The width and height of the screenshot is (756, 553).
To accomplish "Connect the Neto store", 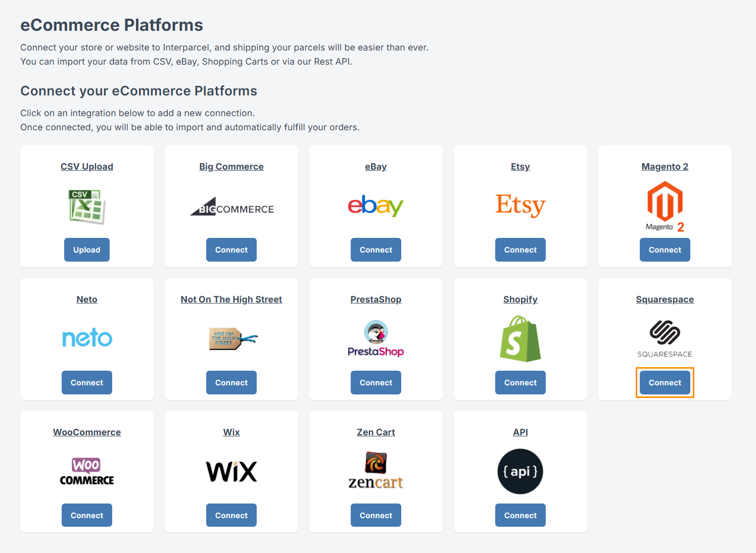I will click(86, 383).
